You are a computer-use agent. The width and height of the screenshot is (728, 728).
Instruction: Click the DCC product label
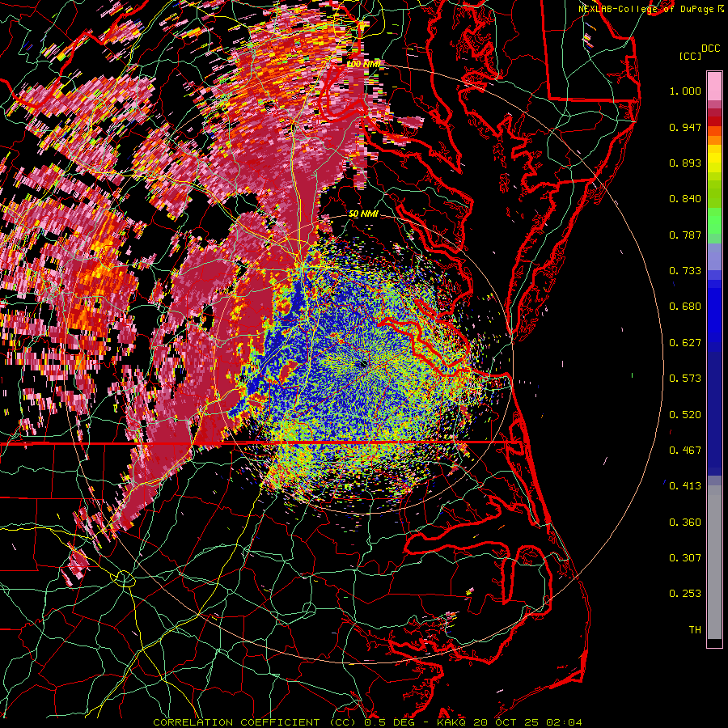(x=710, y=49)
